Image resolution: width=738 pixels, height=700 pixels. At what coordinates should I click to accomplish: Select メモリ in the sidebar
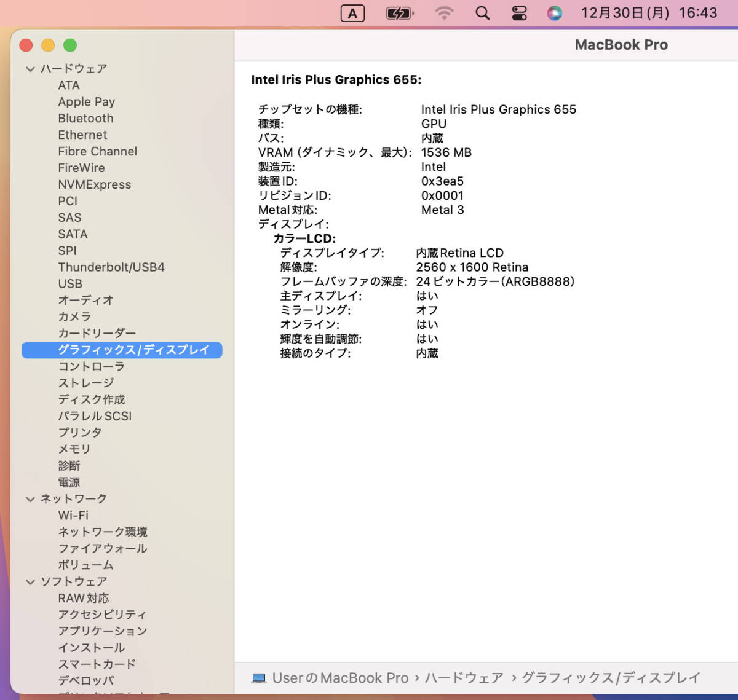(74, 449)
